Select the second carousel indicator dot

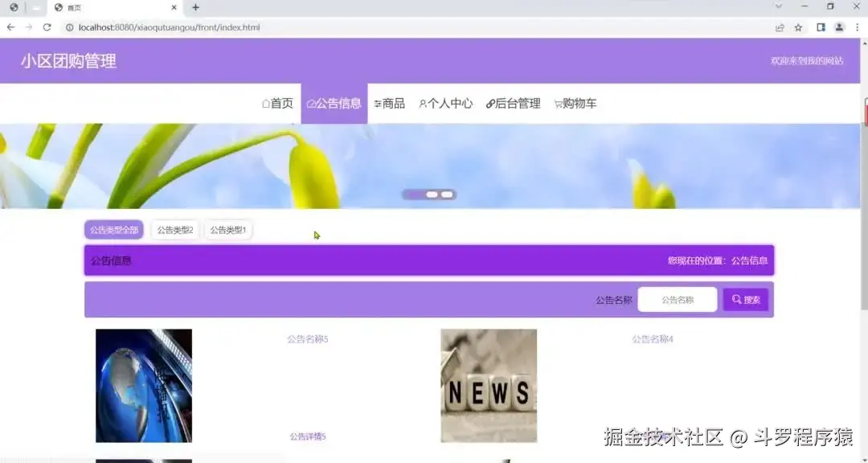tap(432, 195)
